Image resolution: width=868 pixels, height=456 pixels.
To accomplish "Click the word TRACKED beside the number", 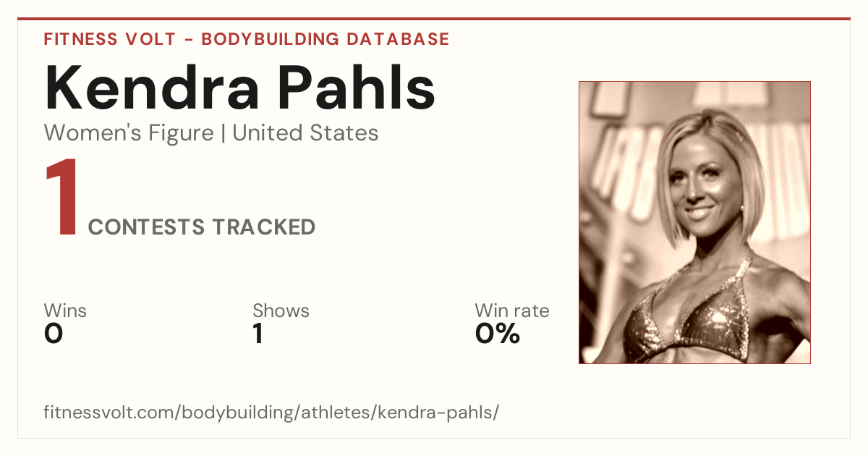I will coord(263,227).
